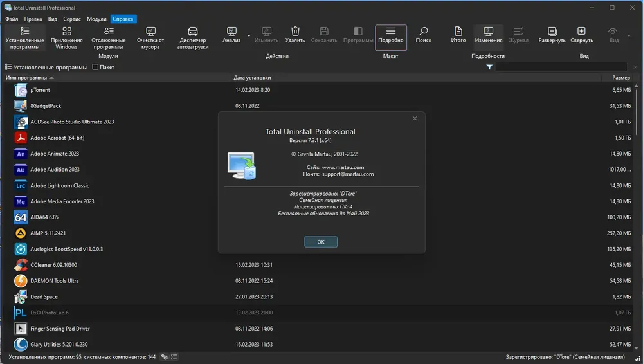The height and width of the screenshot is (364, 643).
Task: Sort by Имя программы column header
Action: click(x=26, y=78)
